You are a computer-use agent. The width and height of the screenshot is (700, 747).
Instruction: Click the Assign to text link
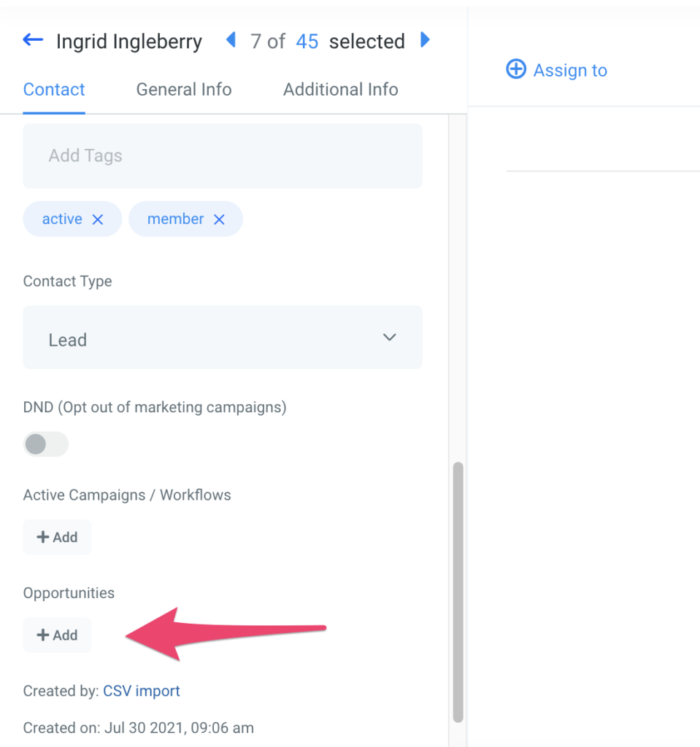(x=570, y=70)
